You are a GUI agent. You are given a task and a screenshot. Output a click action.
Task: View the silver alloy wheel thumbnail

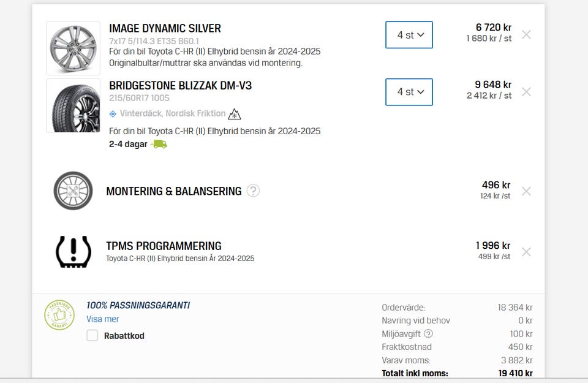click(x=73, y=48)
